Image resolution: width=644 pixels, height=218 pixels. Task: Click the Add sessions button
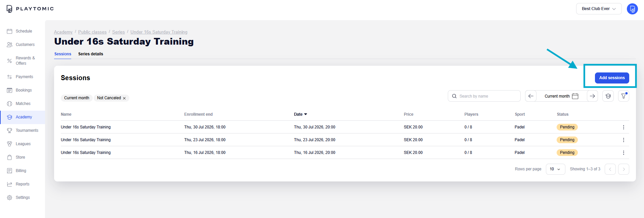click(x=612, y=78)
